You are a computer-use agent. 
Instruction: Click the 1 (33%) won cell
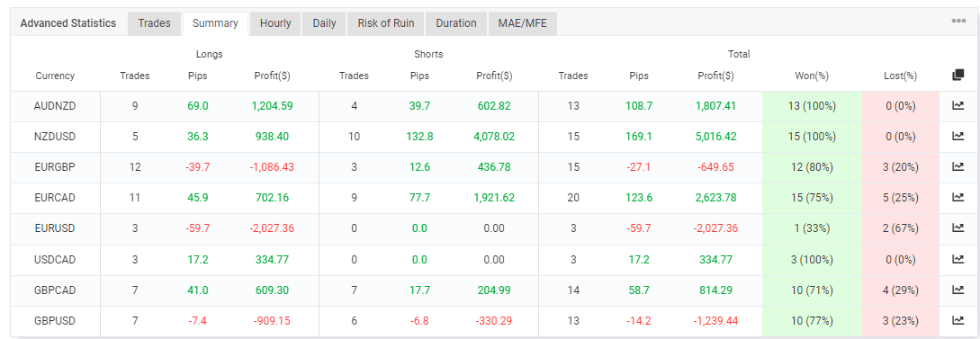[811, 228]
